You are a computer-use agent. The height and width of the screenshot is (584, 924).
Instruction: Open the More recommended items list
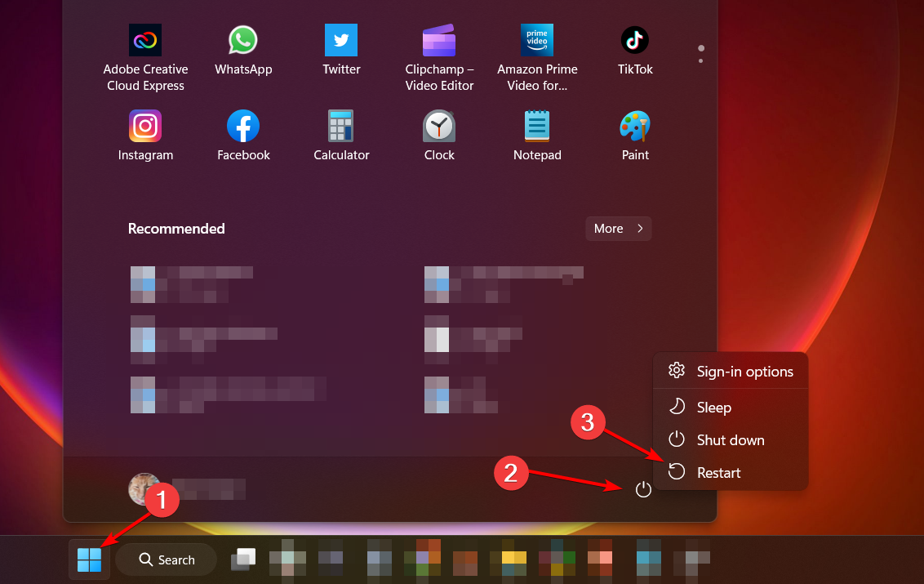618,229
